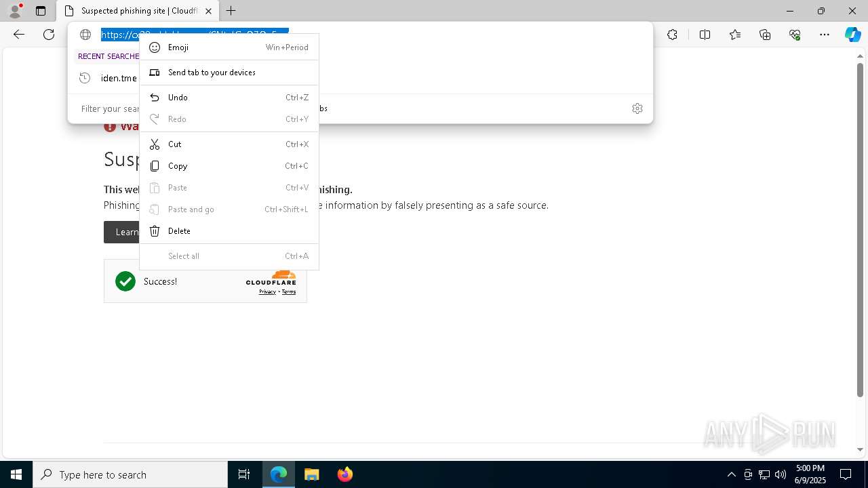Click the Cloudflare logo in widget
This screenshot has width=868, height=488.
pos(271,278)
